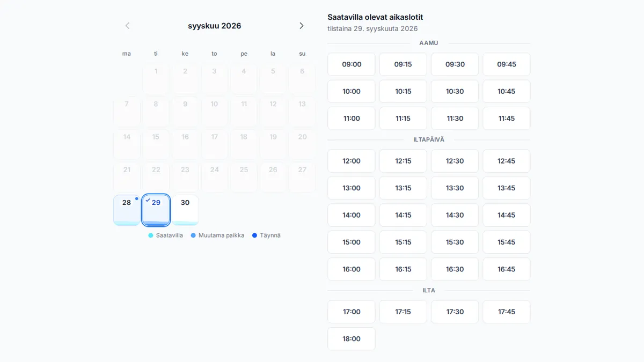The height and width of the screenshot is (362, 644).
Task: Choose the 15:15 time slot
Action: click(x=403, y=242)
